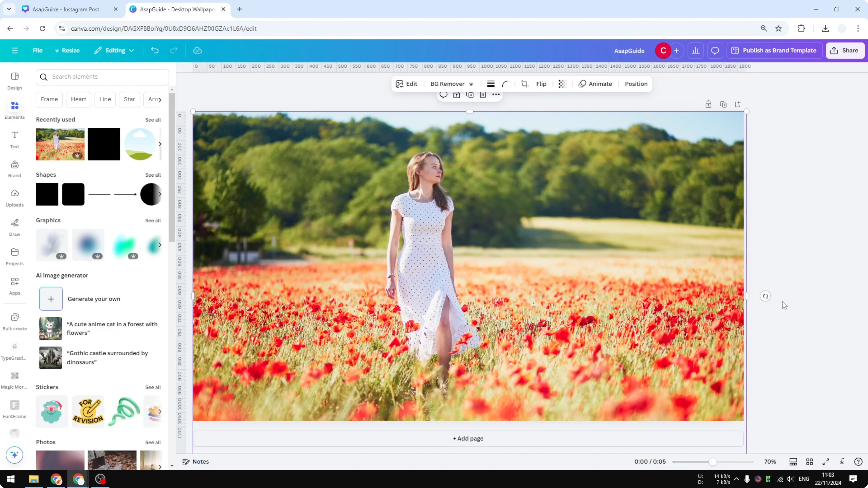Switch to the AsapGuide - Instagram Post browser tab
Viewport: 868px width, 488px height.
coord(66,9)
